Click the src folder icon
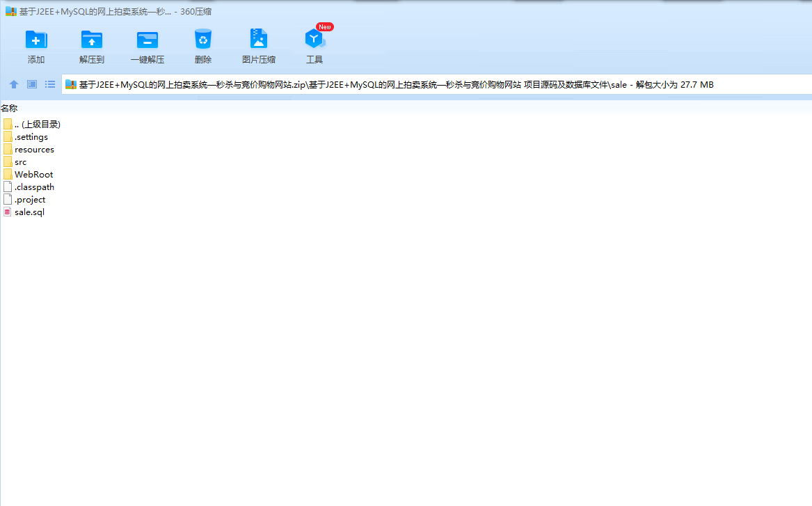The height and width of the screenshot is (506, 812). tap(8, 162)
